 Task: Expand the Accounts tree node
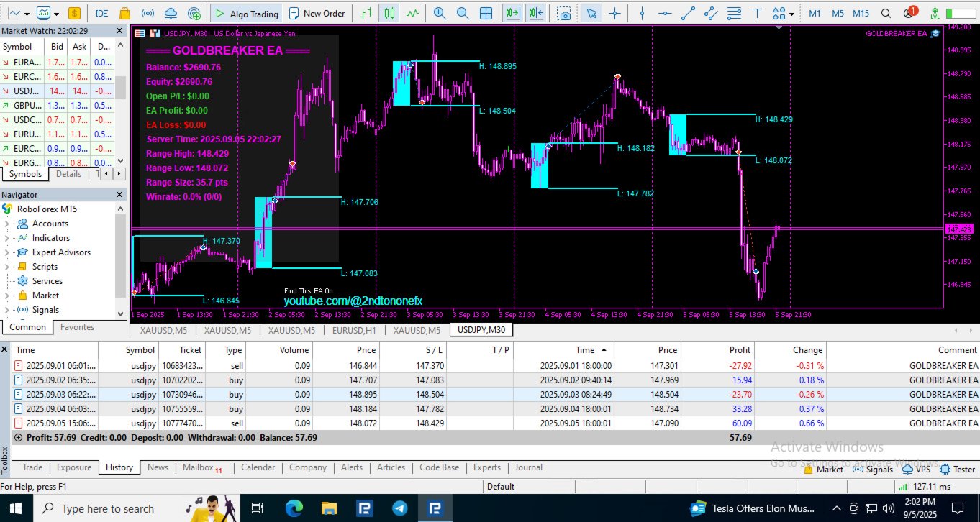click(6, 224)
